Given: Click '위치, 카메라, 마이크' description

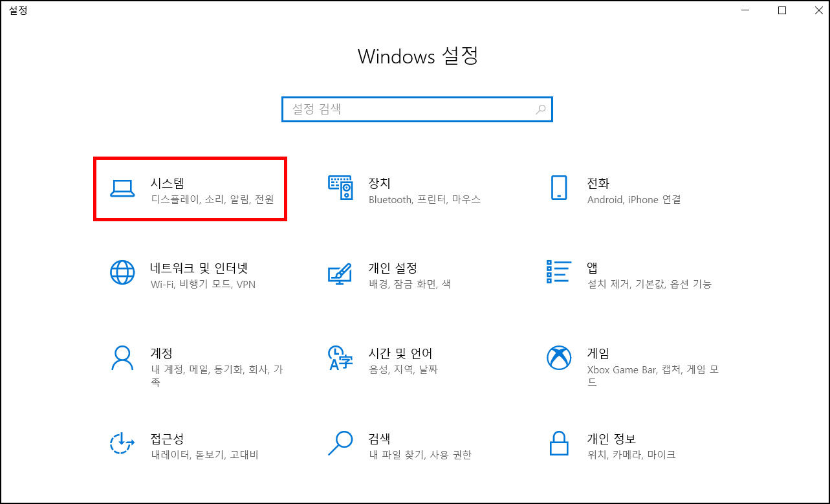Looking at the screenshot, I should coord(631,455).
